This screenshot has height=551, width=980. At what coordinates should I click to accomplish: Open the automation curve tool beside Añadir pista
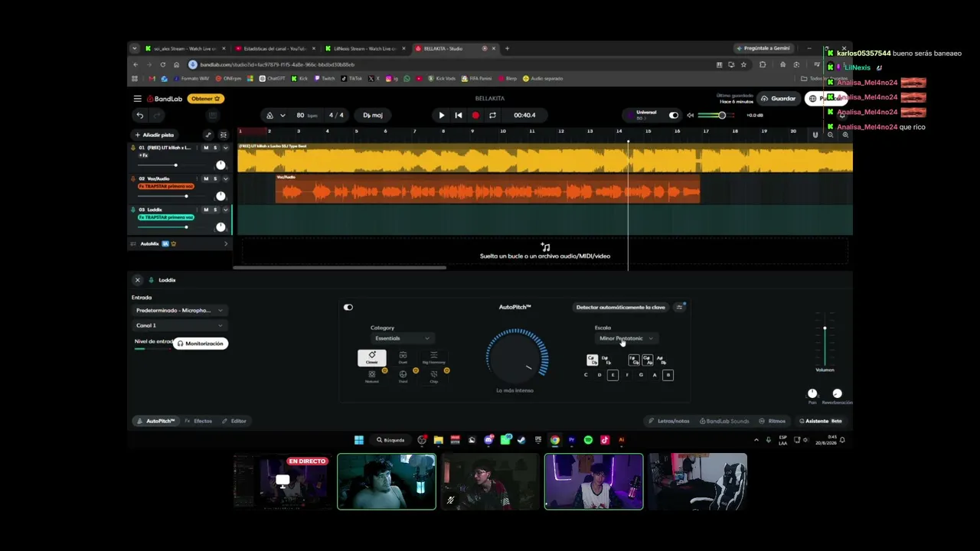[207, 135]
